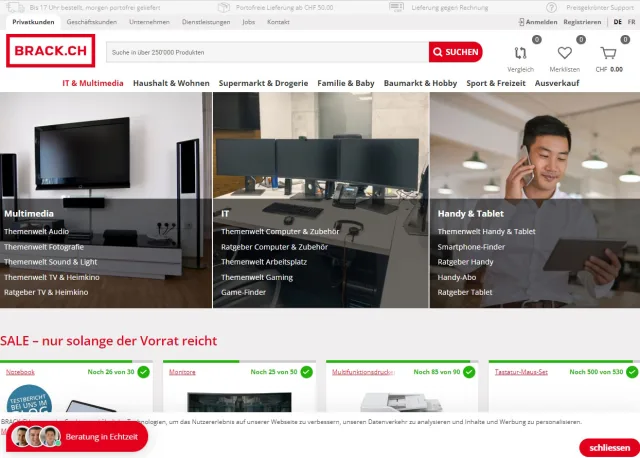Open Game-Finder link
This screenshot has height=458, width=640.
243,292
